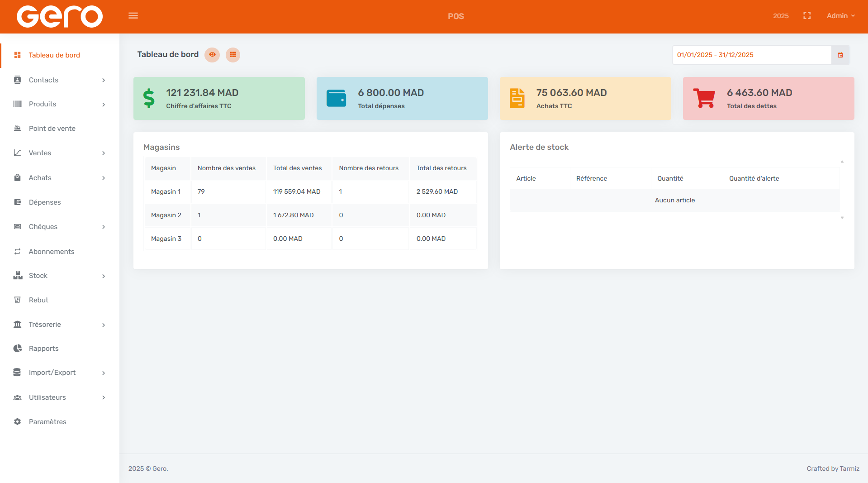Click the calendar icon beside the date range
The width and height of the screenshot is (868, 483).
click(840, 55)
